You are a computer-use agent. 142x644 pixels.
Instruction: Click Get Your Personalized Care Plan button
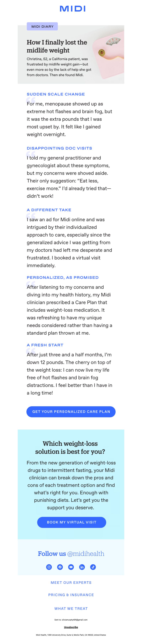[x=71, y=412]
